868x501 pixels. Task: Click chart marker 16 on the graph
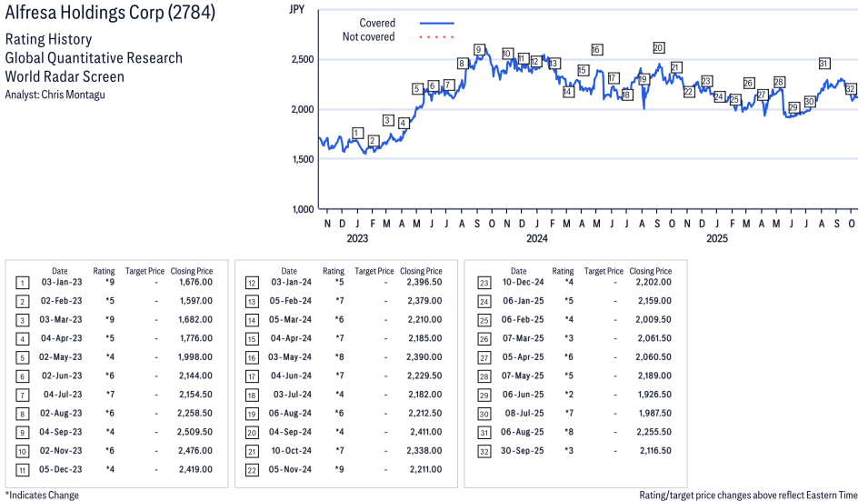[596, 49]
